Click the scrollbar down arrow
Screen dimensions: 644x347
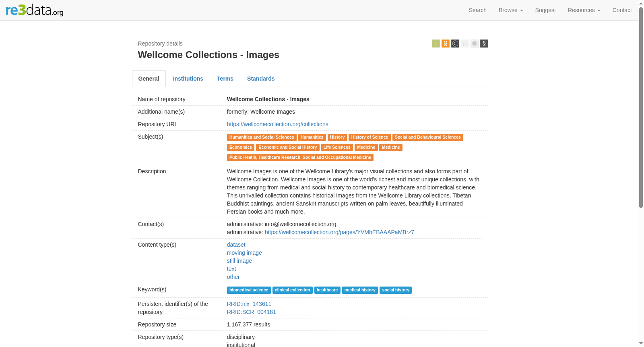pos(641,343)
